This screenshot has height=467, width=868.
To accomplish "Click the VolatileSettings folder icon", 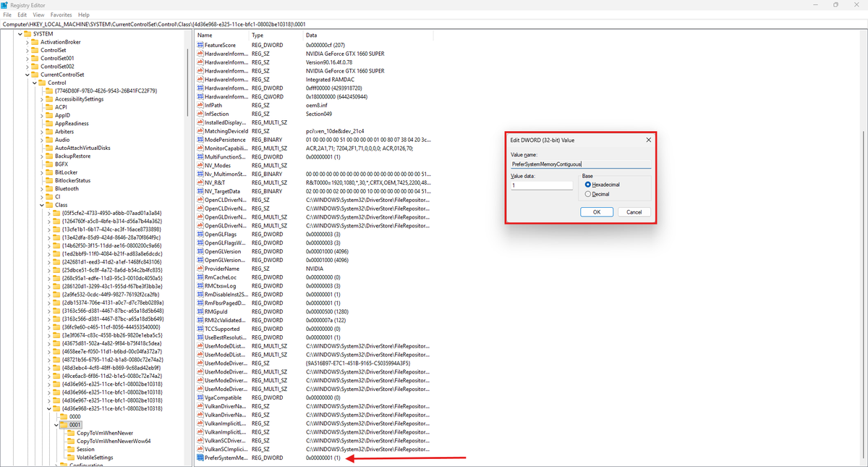I will pyautogui.click(x=71, y=458).
